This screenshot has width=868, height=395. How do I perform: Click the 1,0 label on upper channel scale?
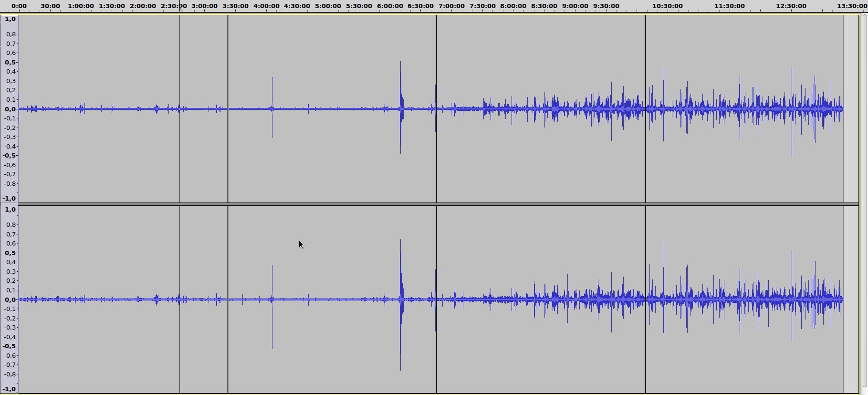[10, 19]
